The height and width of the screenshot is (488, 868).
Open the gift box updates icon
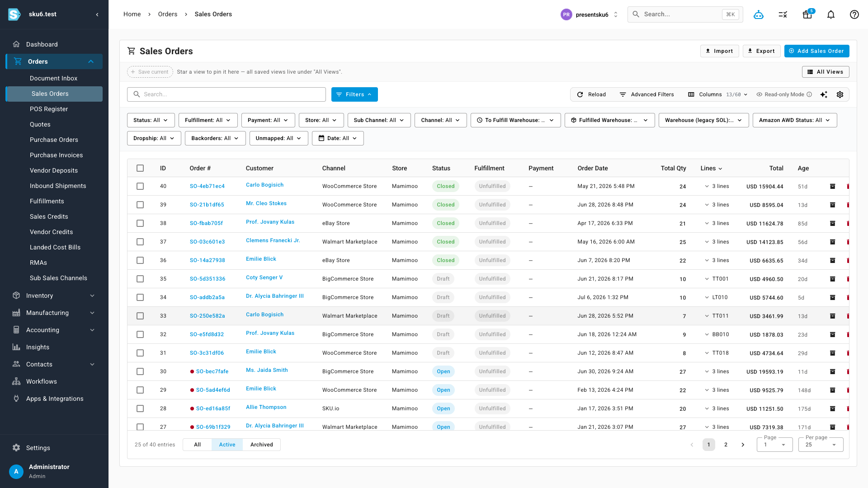pyautogui.click(x=807, y=14)
